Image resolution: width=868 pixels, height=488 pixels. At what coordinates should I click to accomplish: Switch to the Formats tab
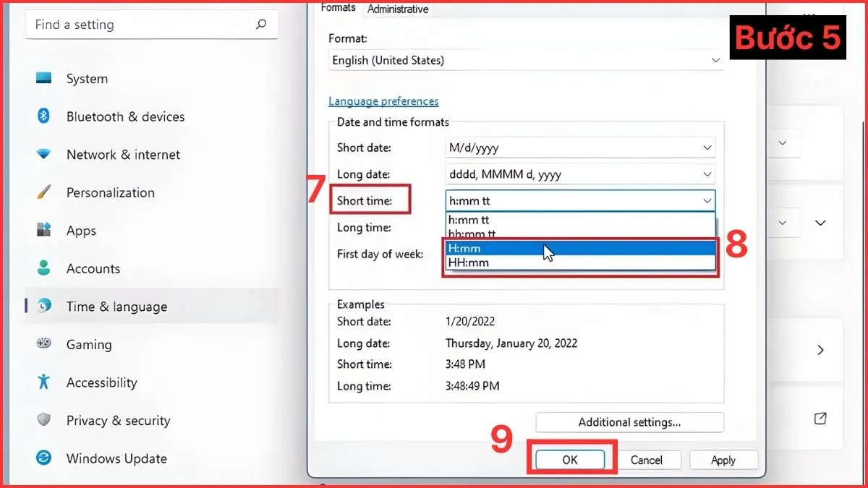coord(338,7)
